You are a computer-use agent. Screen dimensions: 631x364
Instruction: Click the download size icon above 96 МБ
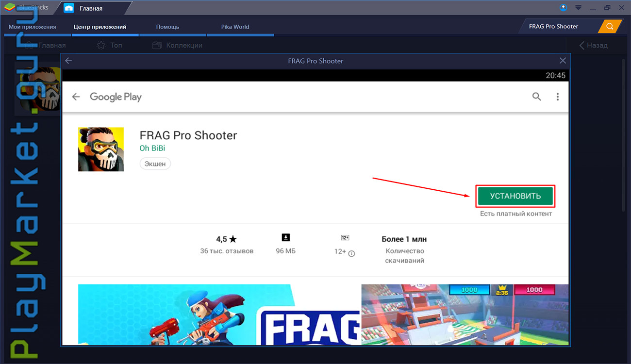[285, 237]
